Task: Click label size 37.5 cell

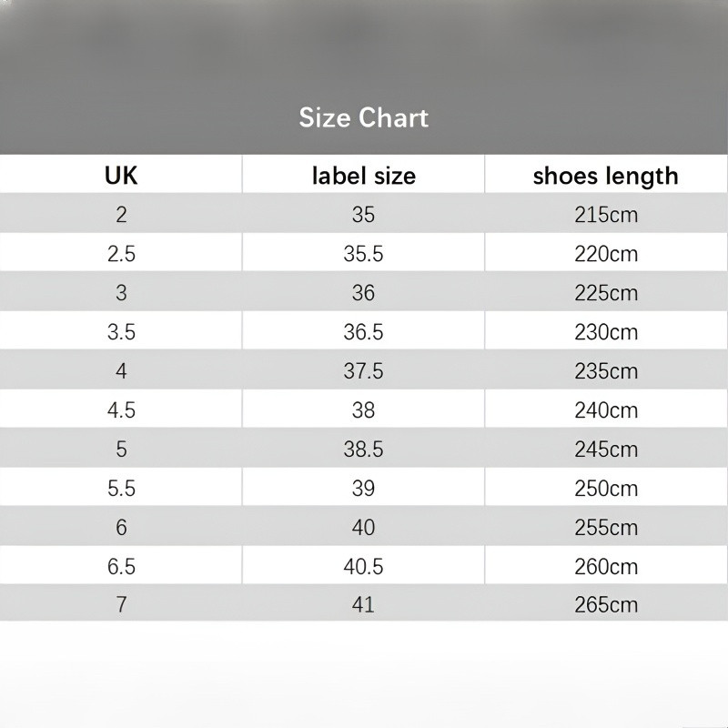Action: pos(363,371)
